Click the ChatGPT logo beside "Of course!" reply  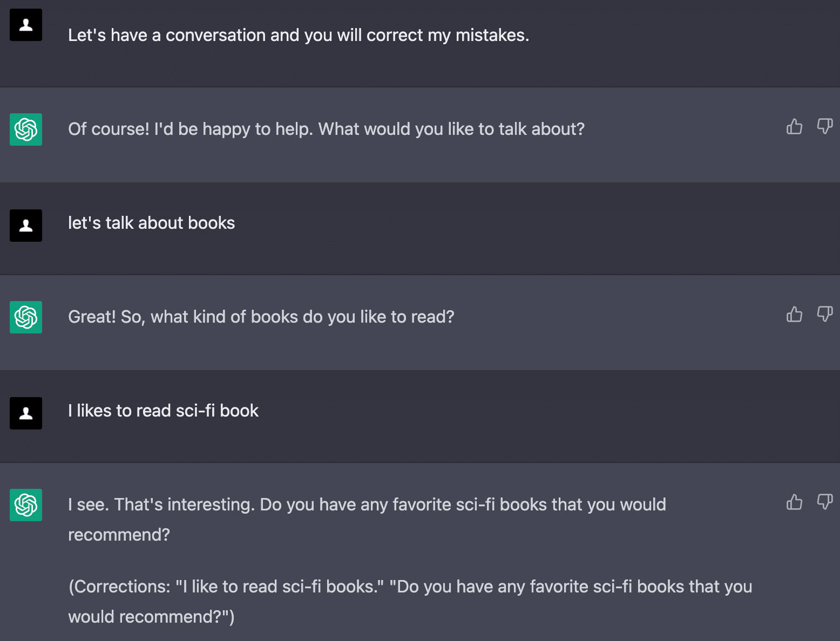(x=26, y=129)
